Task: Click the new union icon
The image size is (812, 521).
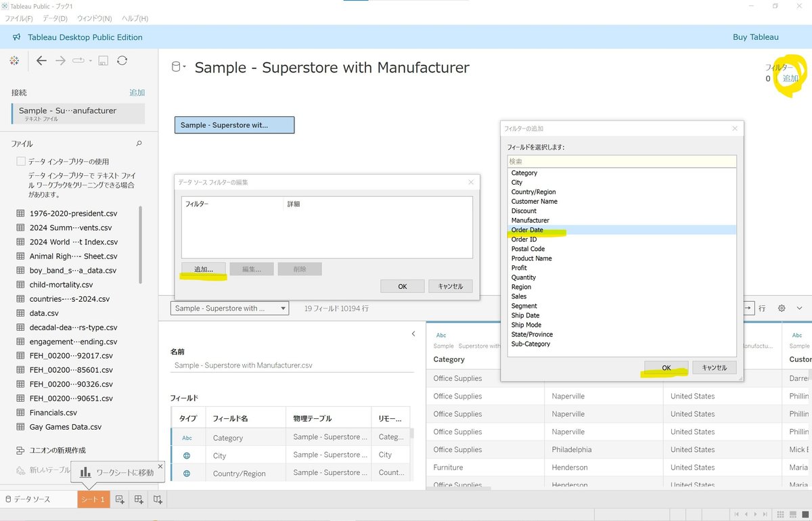Action: [x=20, y=450]
